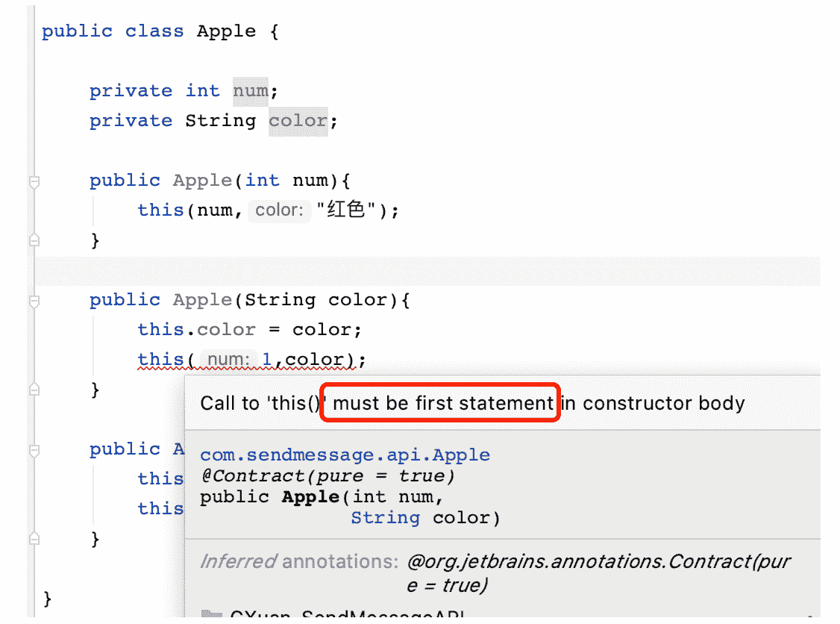Click fold end marker after Apple(String color) body

click(34, 389)
